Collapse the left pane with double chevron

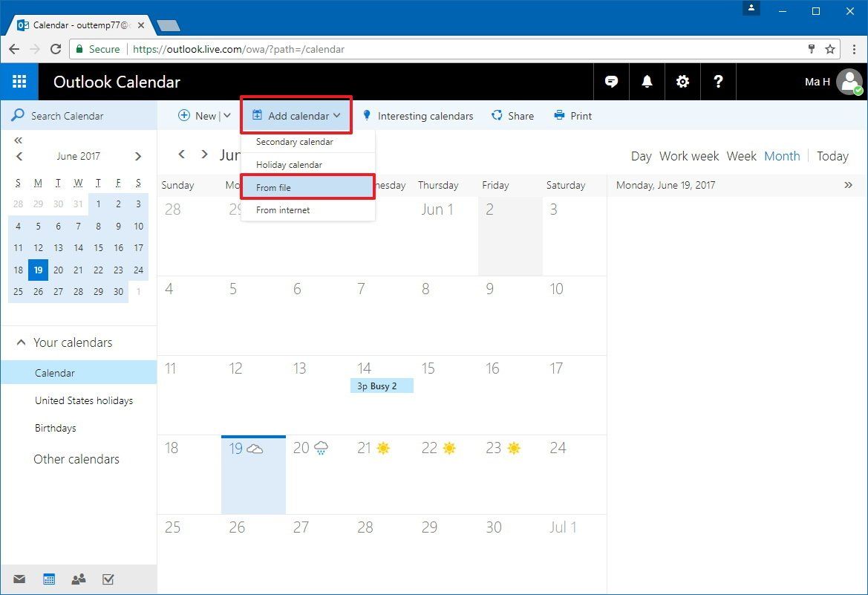pyautogui.click(x=19, y=140)
